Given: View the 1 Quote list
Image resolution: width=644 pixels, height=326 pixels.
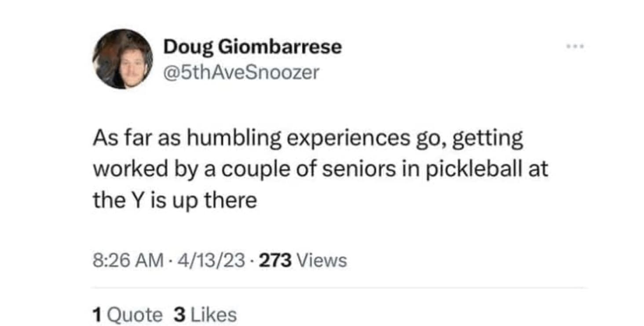Looking at the screenshot, I should pyautogui.click(x=128, y=315).
